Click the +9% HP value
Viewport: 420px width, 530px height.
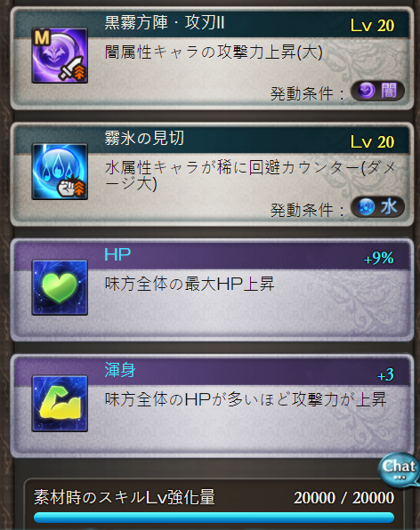click(x=378, y=258)
